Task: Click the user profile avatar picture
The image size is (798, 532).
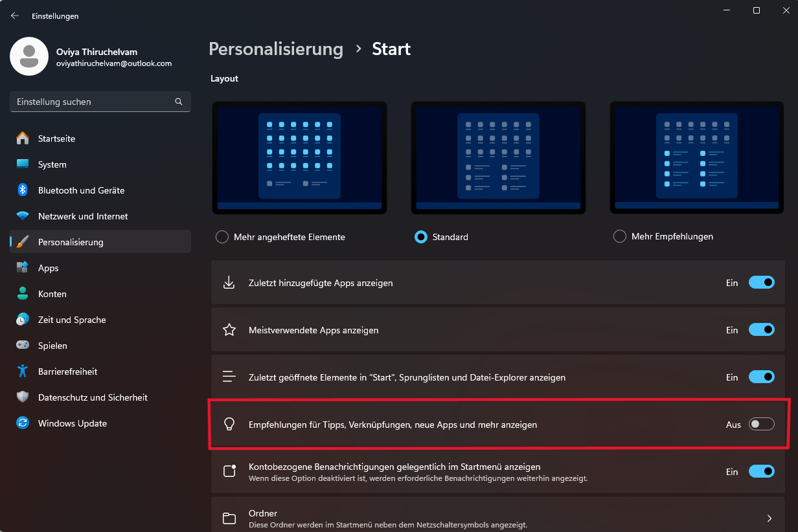Action: pyautogui.click(x=29, y=56)
